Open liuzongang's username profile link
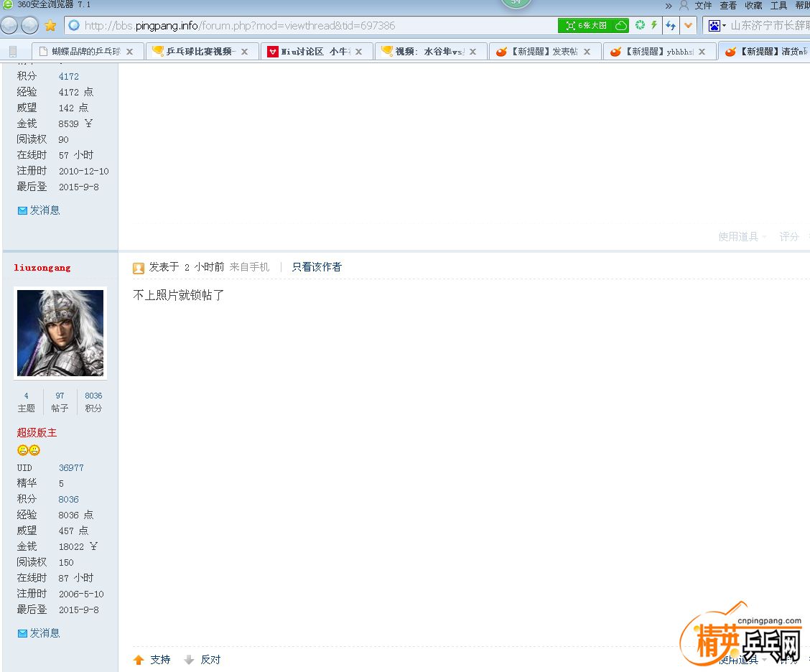The image size is (810, 672). [42, 268]
